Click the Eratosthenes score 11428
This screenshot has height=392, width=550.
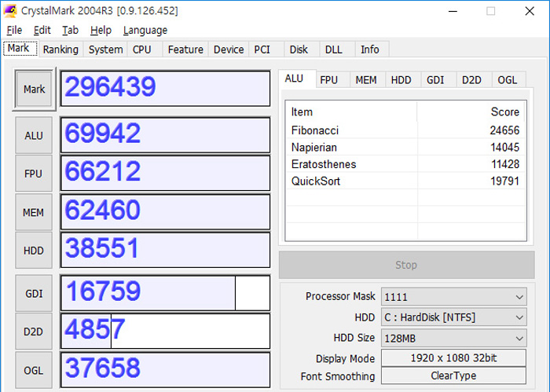pyautogui.click(x=504, y=164)
